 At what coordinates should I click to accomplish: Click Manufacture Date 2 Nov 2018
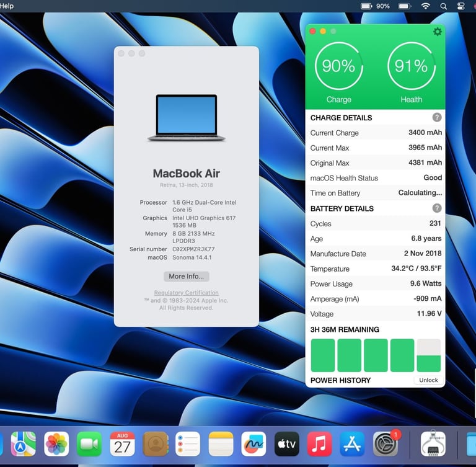[x=423, y=254]
